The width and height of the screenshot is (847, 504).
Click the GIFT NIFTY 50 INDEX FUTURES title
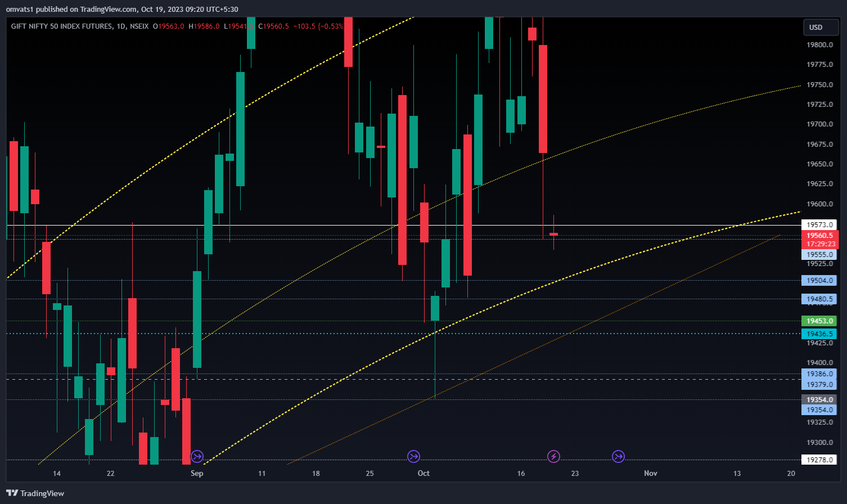click(x=62, y=26)
